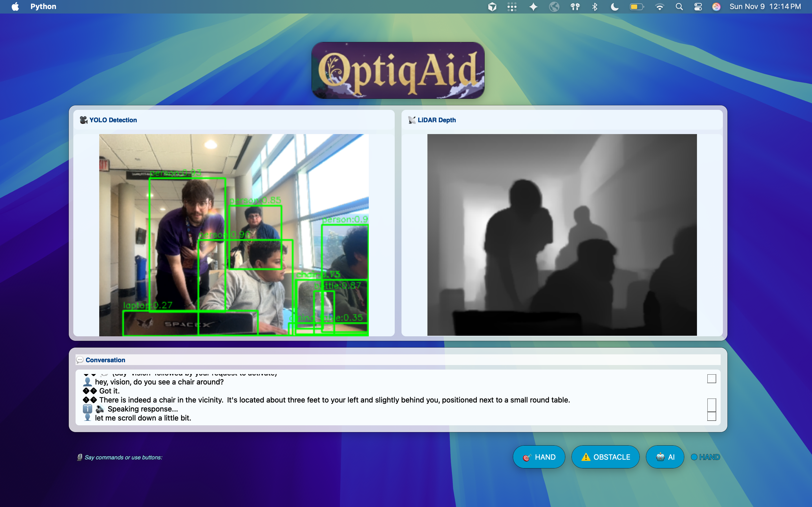The height and width of the screenshot is (507, 812).
Task: Click the LiDAR depth map image
Action: (x=562, y=235)
